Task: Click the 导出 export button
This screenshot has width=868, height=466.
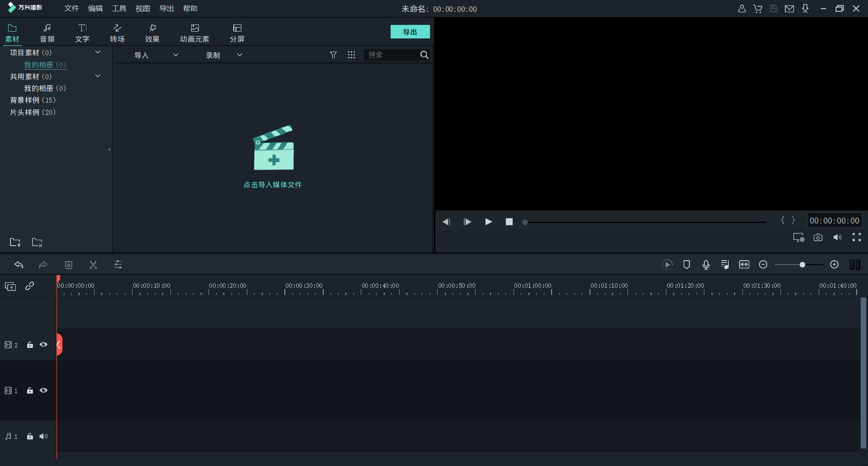Action: pyautogui.click(x=410, y=32)
